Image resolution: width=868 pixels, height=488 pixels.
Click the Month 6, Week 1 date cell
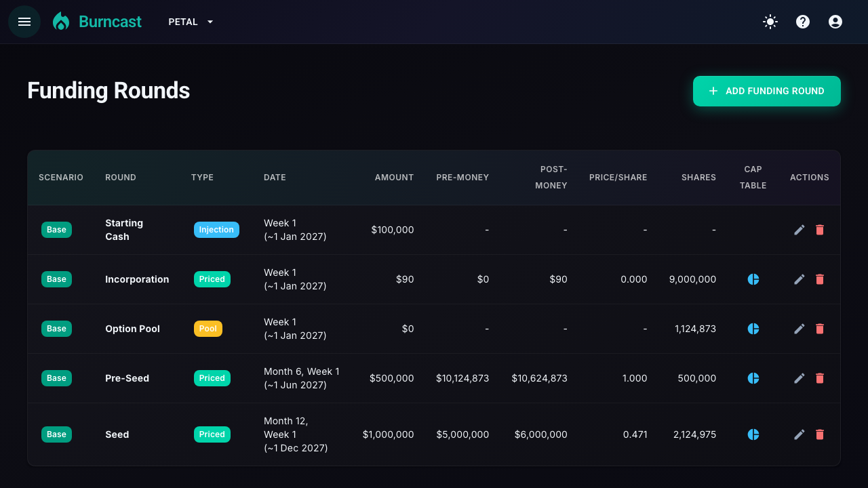pyautogui.click(x=302, y=378)
